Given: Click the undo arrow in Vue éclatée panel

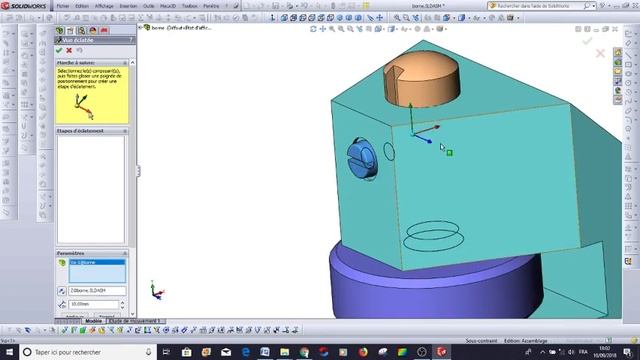Looking at the screenshot, I should pos(79,50).
